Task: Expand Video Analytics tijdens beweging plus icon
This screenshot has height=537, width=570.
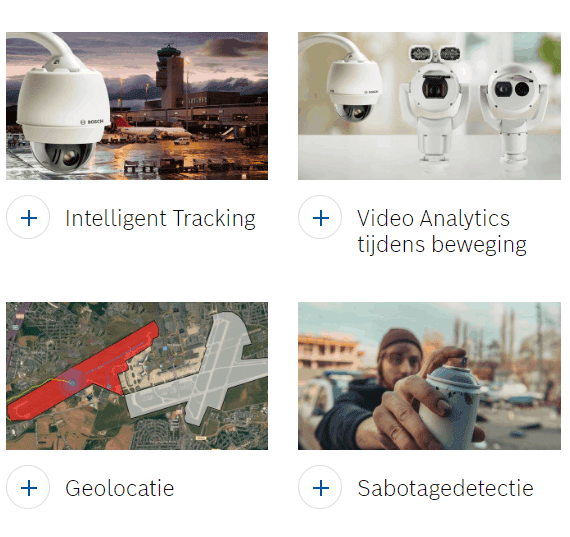Action: click(x=320, y=218)
